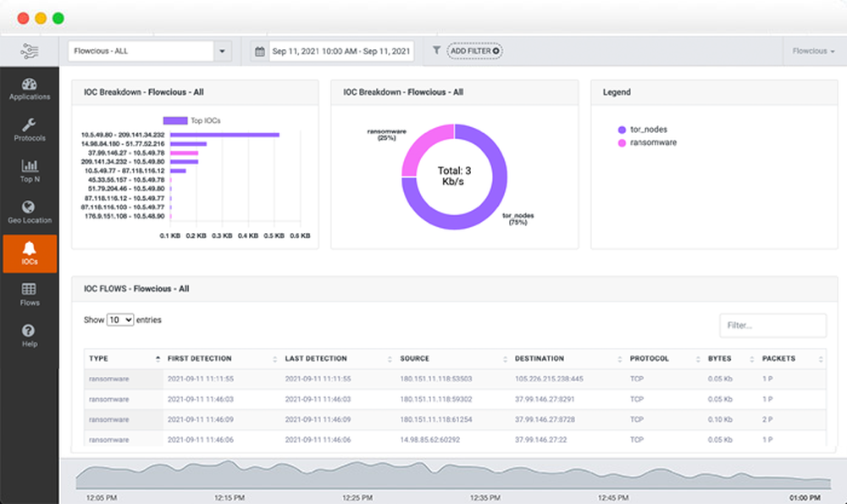847x504 pixels.
Task: Sort table by BYTES column
Action: pos(731,358)
